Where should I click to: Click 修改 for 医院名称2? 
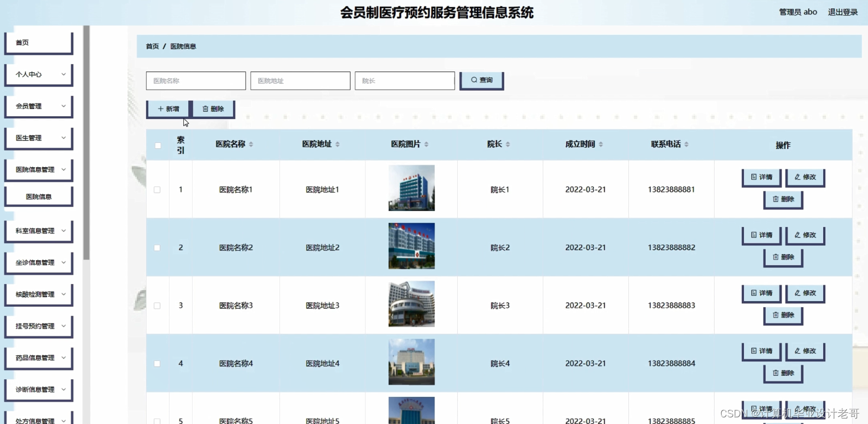pyautogui.click(x=805, y=235)
